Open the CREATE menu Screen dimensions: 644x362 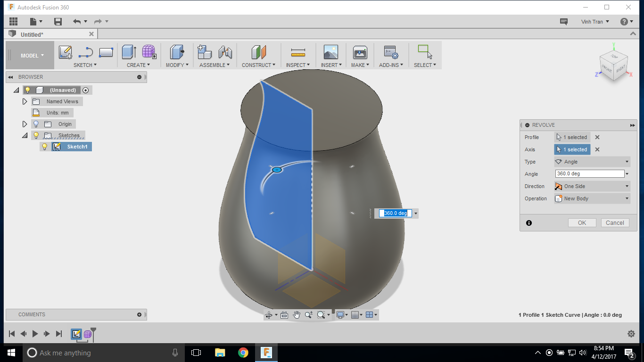click(138, 65)
